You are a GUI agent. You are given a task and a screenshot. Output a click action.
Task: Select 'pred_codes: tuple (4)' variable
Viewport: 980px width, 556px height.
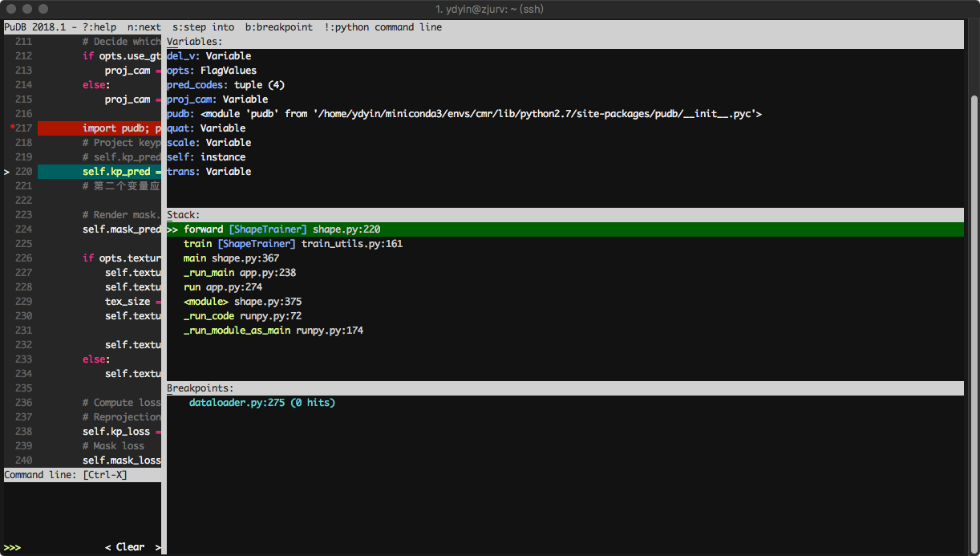pos(225,85)
